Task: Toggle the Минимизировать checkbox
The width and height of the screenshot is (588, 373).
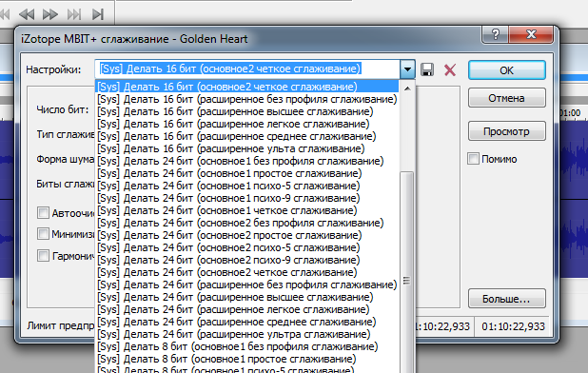Action: (43, 233)
